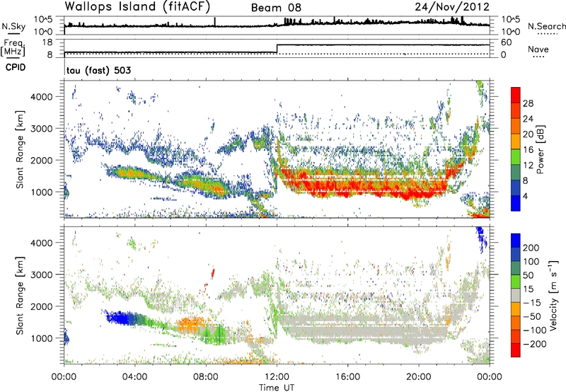Click the 'N.Search' legend label
The image size is (566, 392).
coord(546,26)
